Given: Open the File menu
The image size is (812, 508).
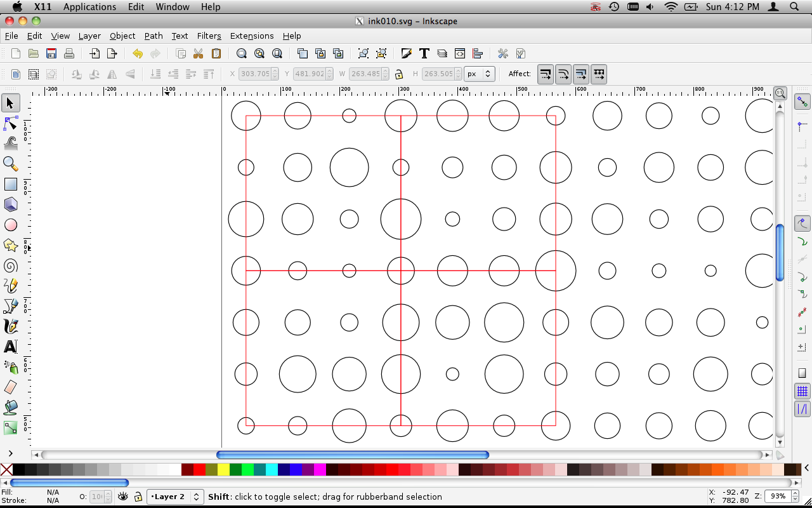Looking at the screenshot, I should 11,36.
